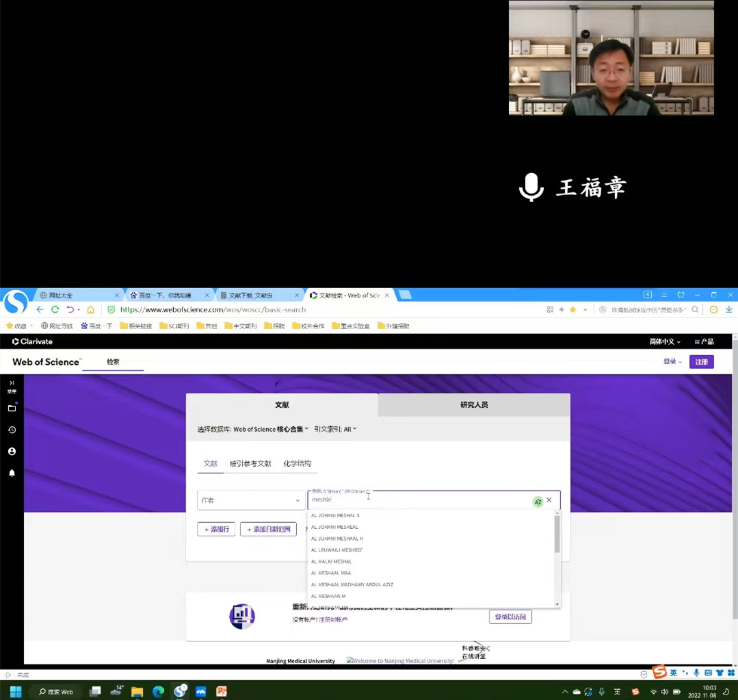Open the 产品 products menu

pos(704,341)
